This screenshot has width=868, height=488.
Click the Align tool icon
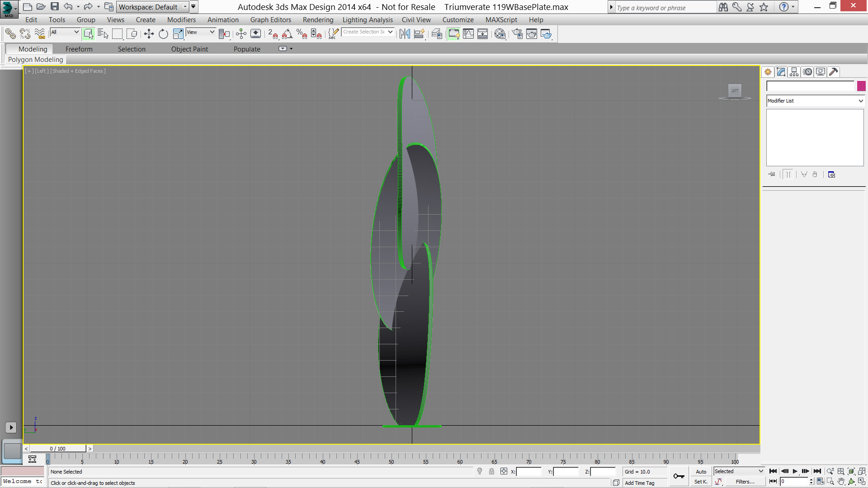[x=419, y=34]
